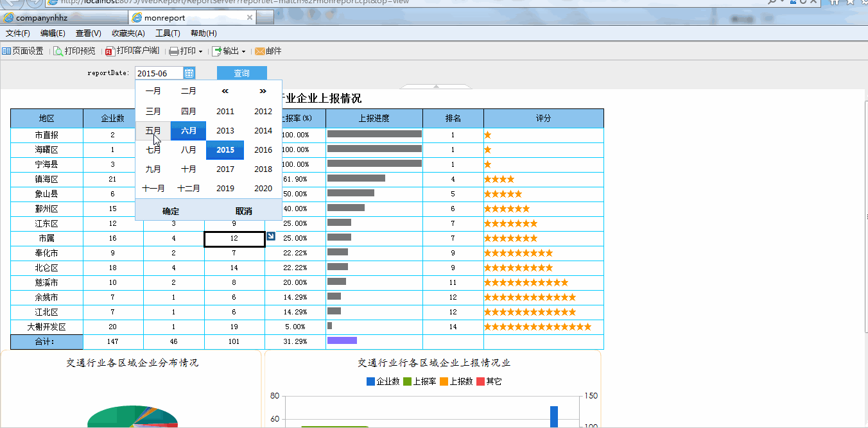Select year 2018 in picker
This screenshot has height=428, width=868.
[263, 169]
